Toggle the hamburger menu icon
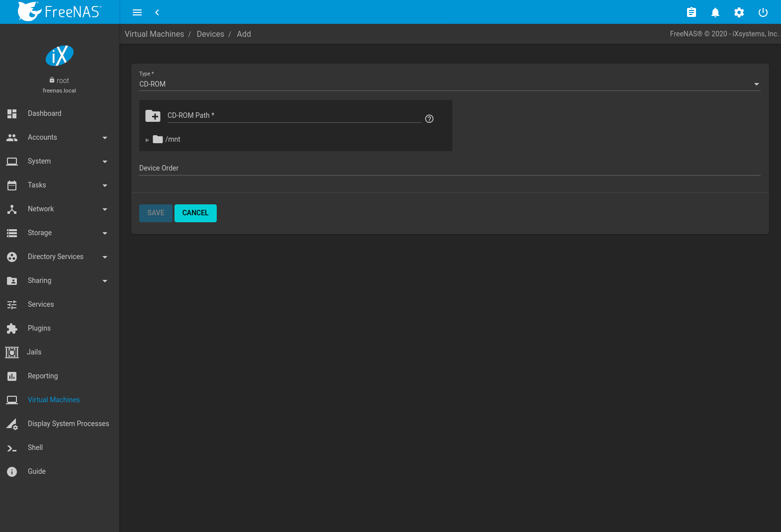This screenshot has width=781, height=532. (137, 12)
